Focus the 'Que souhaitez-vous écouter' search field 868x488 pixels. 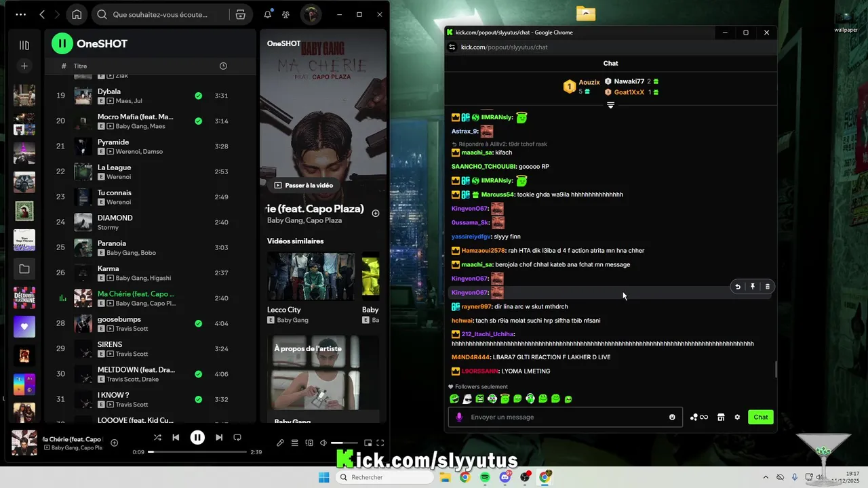pos(160,14)
